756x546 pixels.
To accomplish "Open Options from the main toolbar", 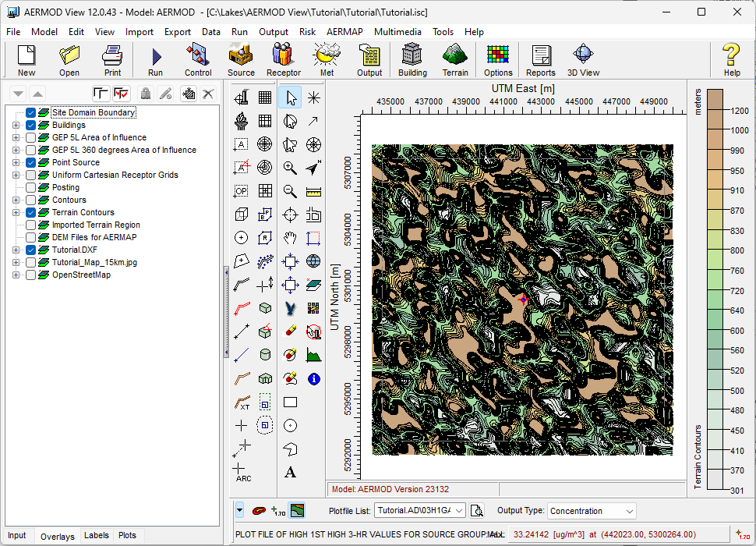I will click(498, 60).
